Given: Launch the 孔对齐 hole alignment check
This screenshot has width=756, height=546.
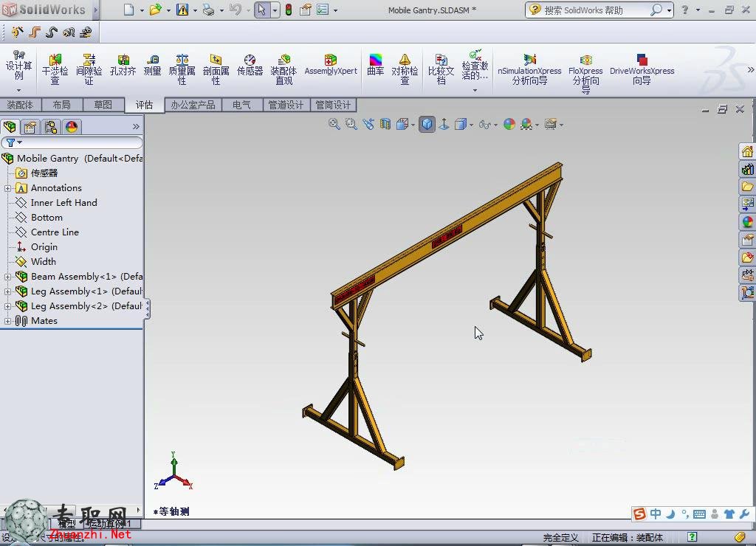Looking at the screenshot, I should [x=123, y=65].
